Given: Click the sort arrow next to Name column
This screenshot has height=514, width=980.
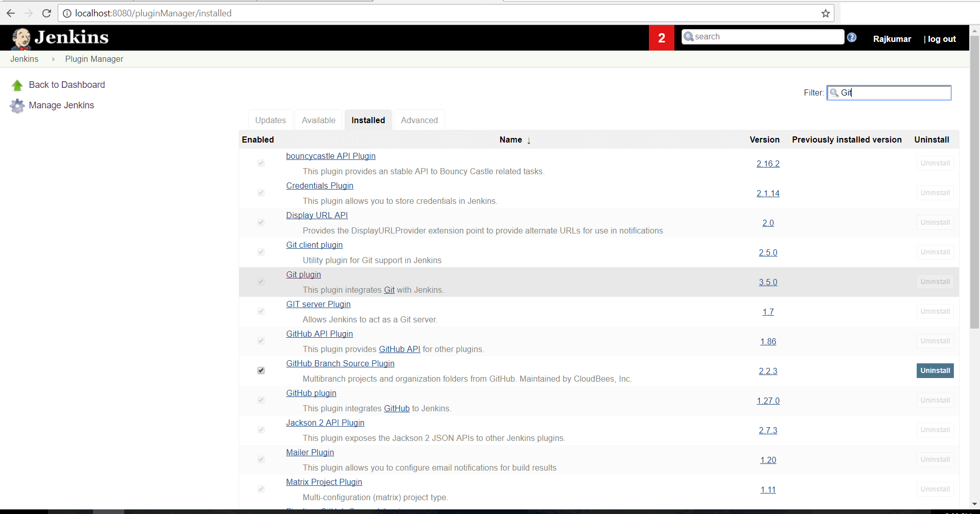Looking at the screenshot, I should (x=528, y=140).
